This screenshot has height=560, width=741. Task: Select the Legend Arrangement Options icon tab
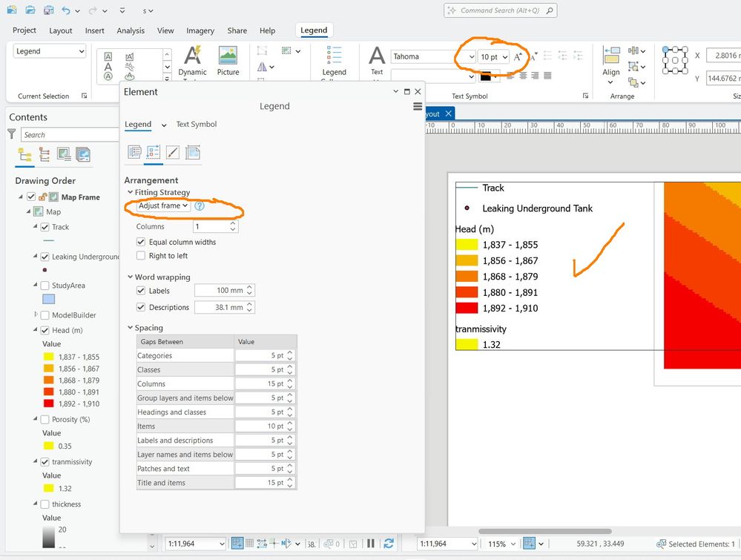[154, 152]
